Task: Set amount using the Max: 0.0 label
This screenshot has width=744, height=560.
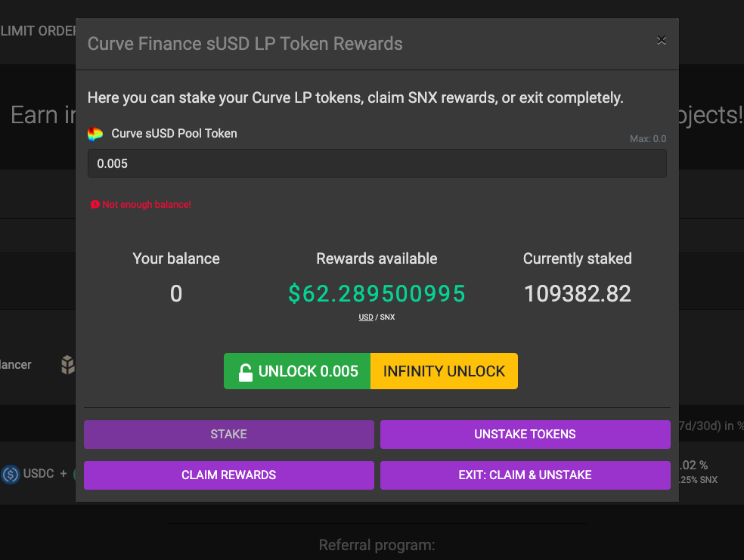Action: click(648, 139)
